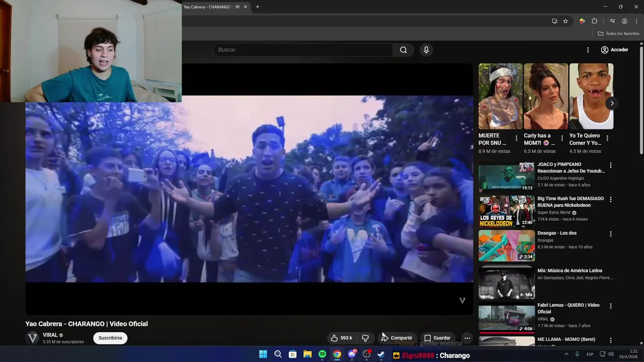Open media controls icon in Chrome toolbar
Viewport: 644px width, 362px height.
click(x=612, y=21)
